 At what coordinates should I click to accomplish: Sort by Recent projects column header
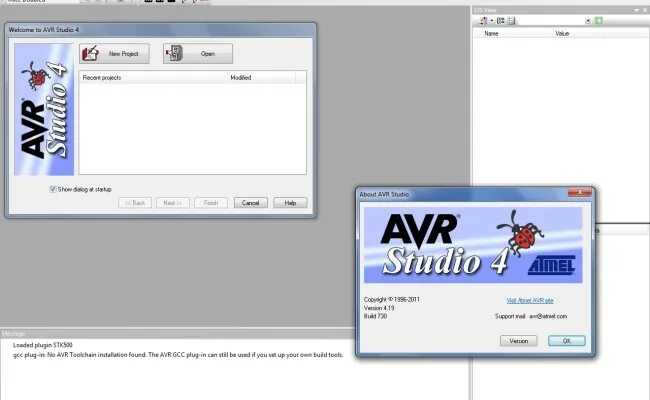pos(153,78)
